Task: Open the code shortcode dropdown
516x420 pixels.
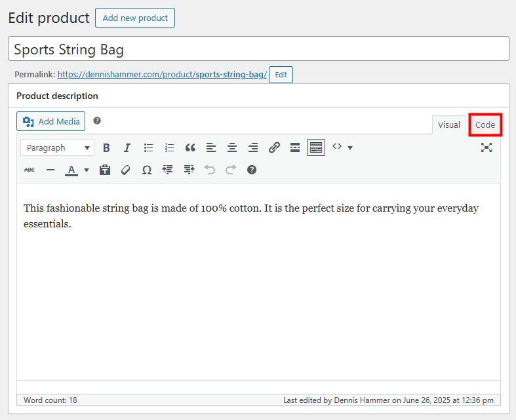Action: click(x=342, y=147)
